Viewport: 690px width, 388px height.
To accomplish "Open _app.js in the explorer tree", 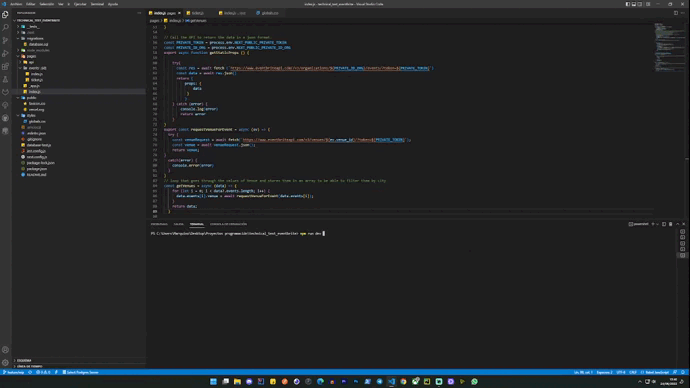I will click(35, 86).
